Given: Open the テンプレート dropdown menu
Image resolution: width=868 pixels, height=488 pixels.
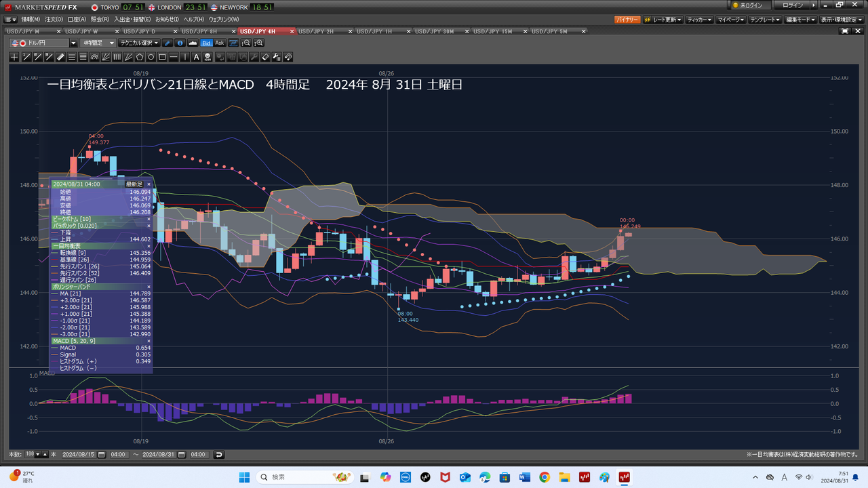Looking at the screenshot, I should [766, 20].
